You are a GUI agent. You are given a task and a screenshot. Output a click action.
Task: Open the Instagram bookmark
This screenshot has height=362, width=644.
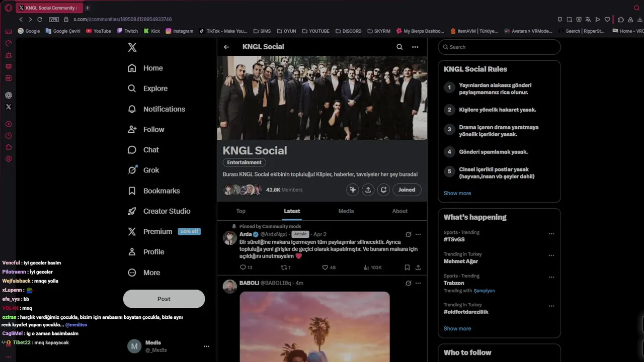(179, 31)
